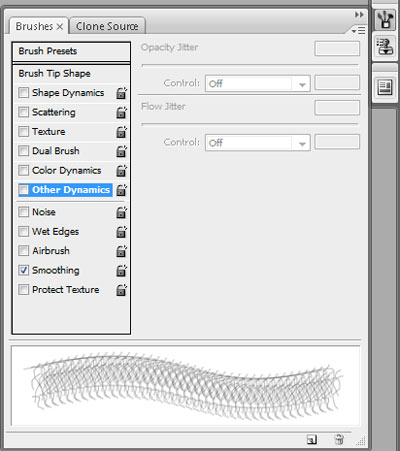Viewport: 400px width, 451px height.
Task: Uncheck the Smoothing checkbox
Action: (x=23, y=270)
